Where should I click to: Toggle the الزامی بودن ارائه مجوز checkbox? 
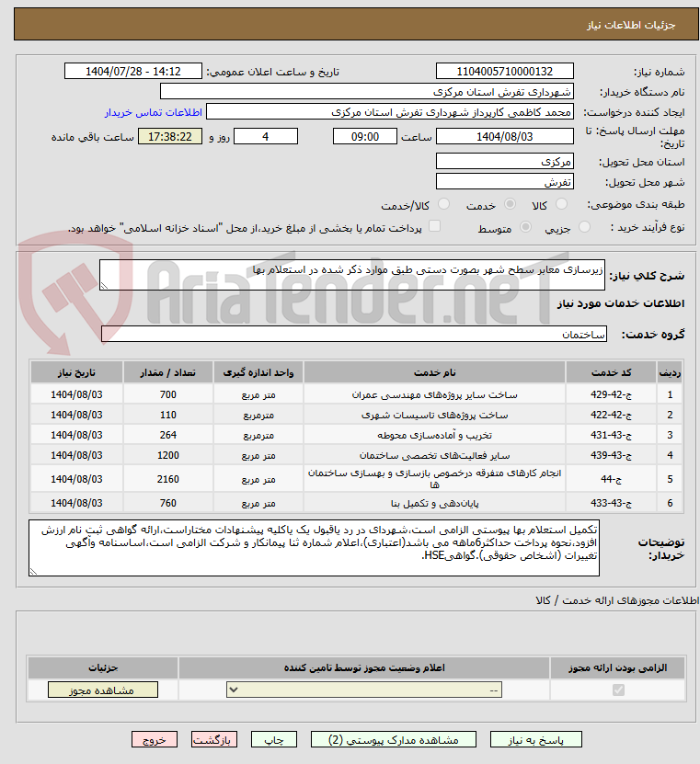point(618,690)
